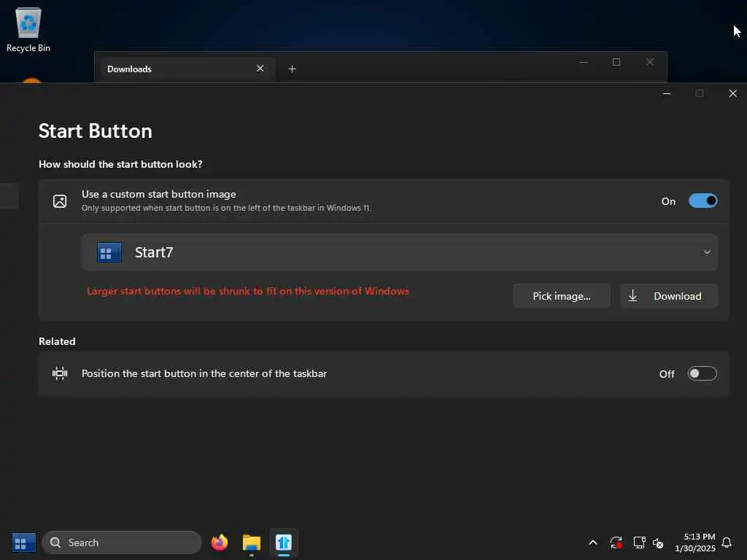Enable centering the start button on taskbar

pyautogui.click(x=702, y=374)
